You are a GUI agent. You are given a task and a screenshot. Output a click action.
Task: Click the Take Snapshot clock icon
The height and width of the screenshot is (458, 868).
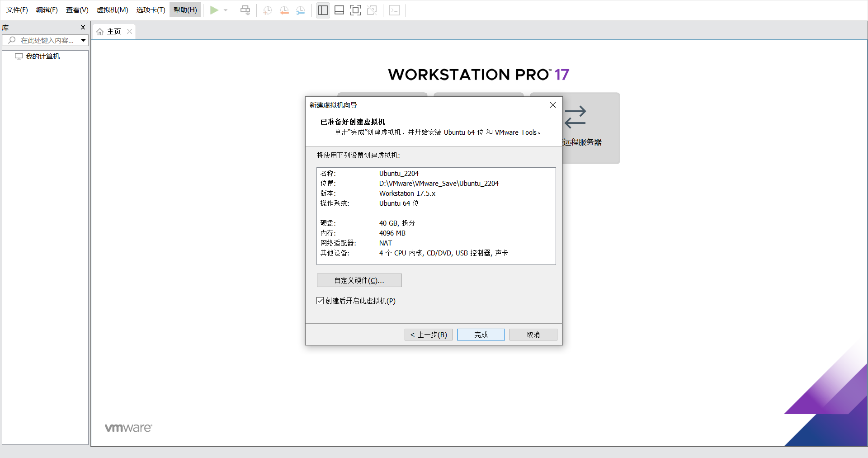coord(268,10)
